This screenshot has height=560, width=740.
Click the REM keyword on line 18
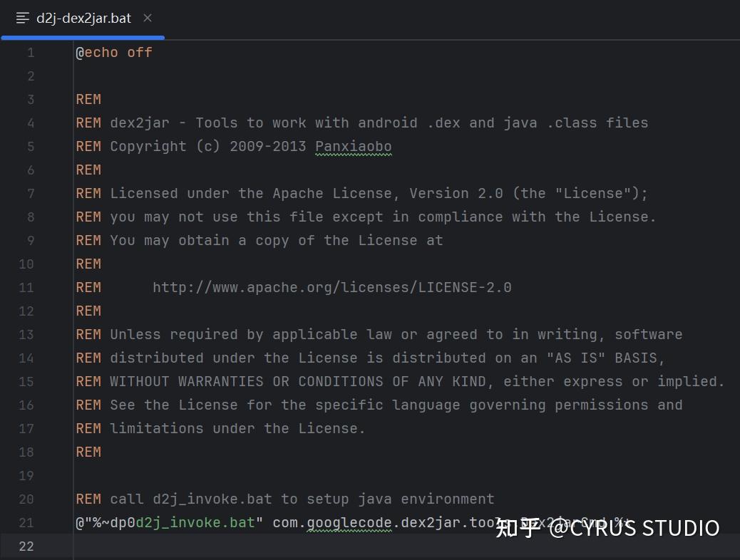pyautogui.click(x=88, y=452)
